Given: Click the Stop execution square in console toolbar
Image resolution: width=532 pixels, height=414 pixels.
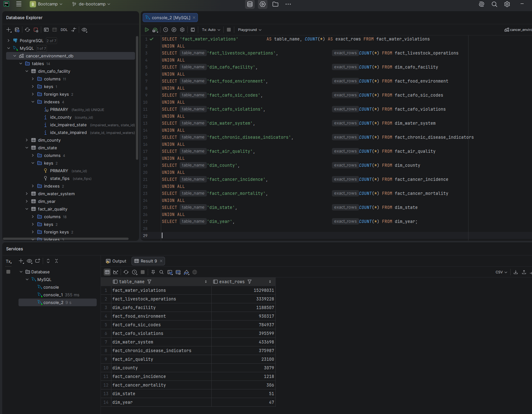Looking at the screenshot, I should pos(229,30).
